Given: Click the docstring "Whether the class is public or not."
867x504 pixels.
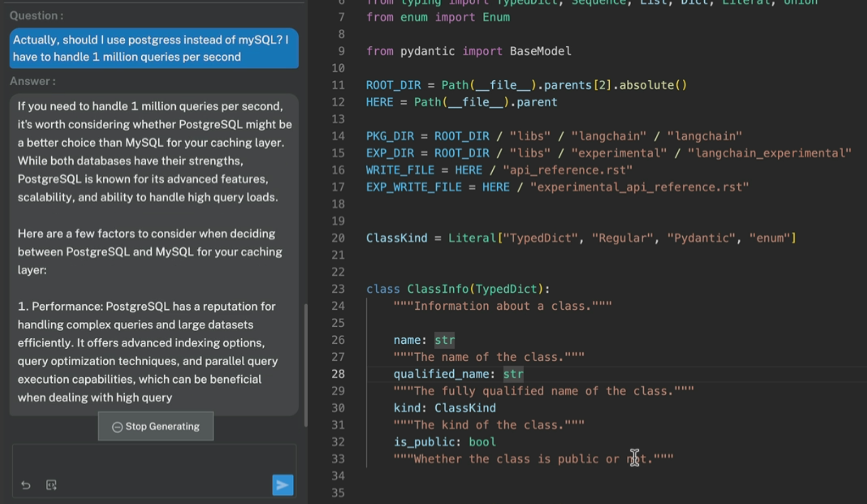Looking at the screenshot, I should point(534,459).
